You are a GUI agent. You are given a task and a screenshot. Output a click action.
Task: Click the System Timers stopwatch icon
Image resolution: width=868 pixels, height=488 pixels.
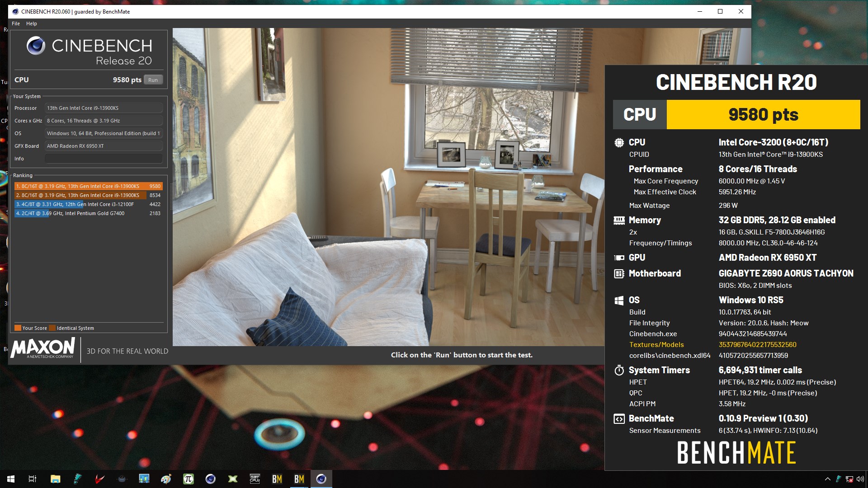[x=619, y=371]
